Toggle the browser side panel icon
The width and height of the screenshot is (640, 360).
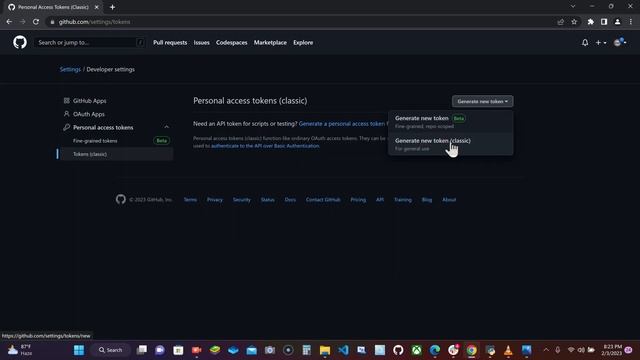coord(604,22)
